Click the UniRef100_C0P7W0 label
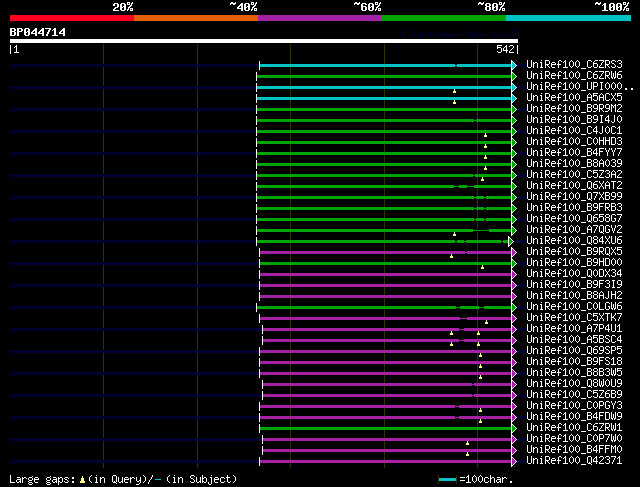 pyautogui.click(x=574, y=439)
